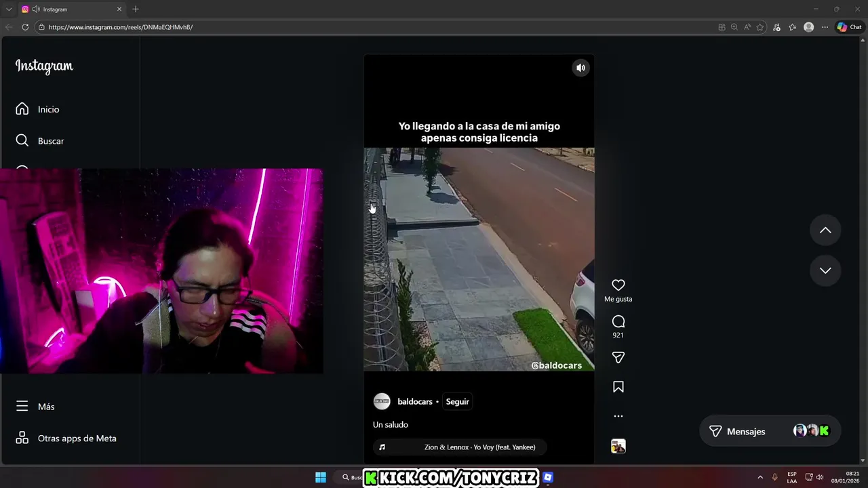
Task: Open media control music icon in toolbar
Action: click(776, 27)
